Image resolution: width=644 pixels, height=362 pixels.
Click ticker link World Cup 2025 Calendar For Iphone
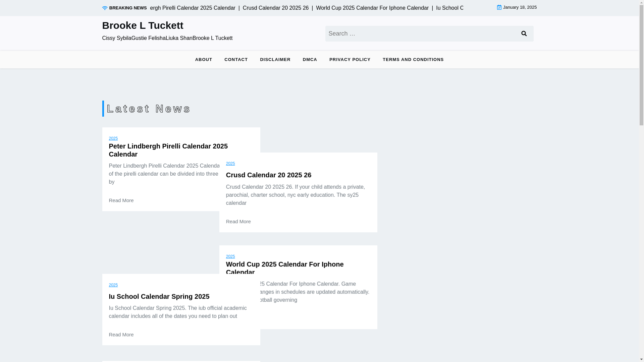372,8
